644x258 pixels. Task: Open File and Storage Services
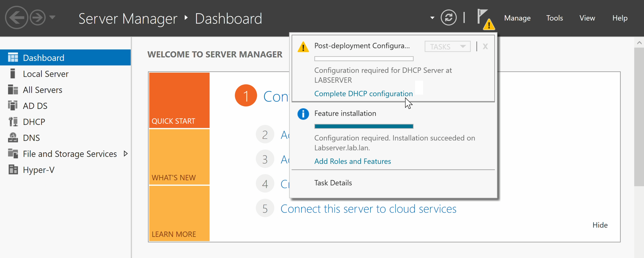[x=70, y=154]
